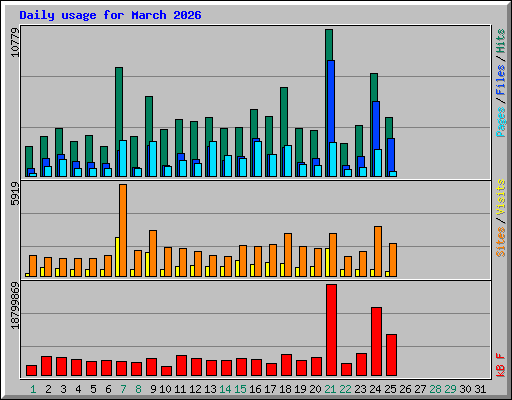Click day 27 on the x-axis
Image resolution: width=512 pixels, height=400 pixels.
420,389
